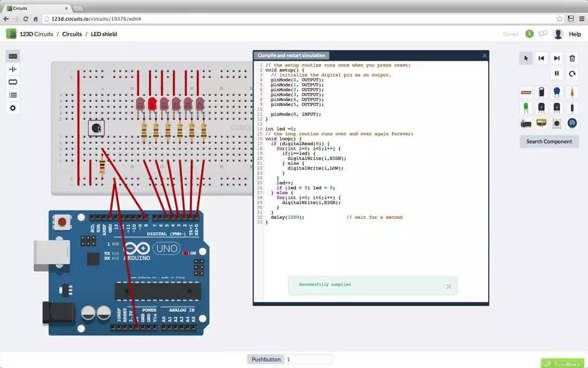Pick the NPN transistor component
This screenshot has width=588, height=368.
(x=556, y=108)
